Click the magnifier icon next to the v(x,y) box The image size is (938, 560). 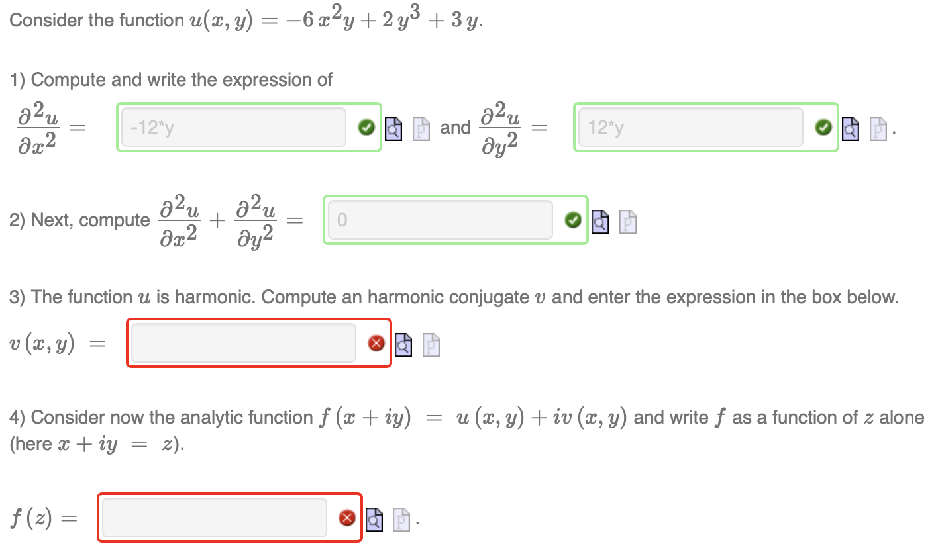point(403,344)
